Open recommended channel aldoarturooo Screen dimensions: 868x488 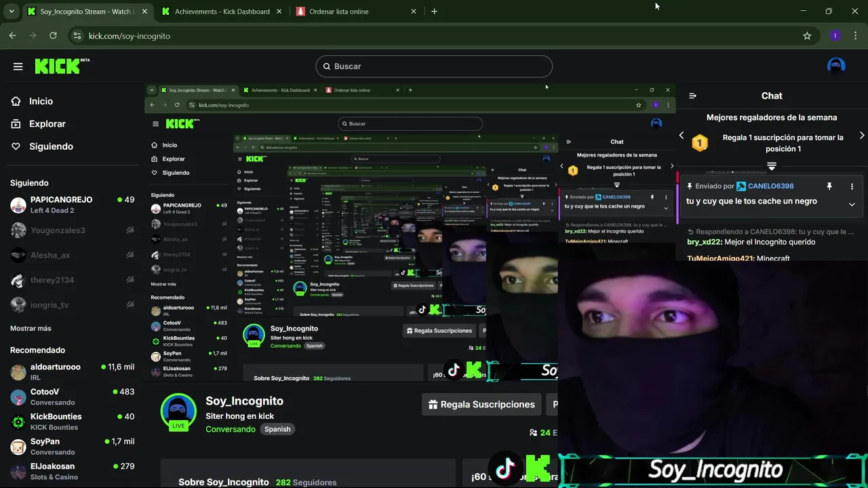[x=72, y=372]
